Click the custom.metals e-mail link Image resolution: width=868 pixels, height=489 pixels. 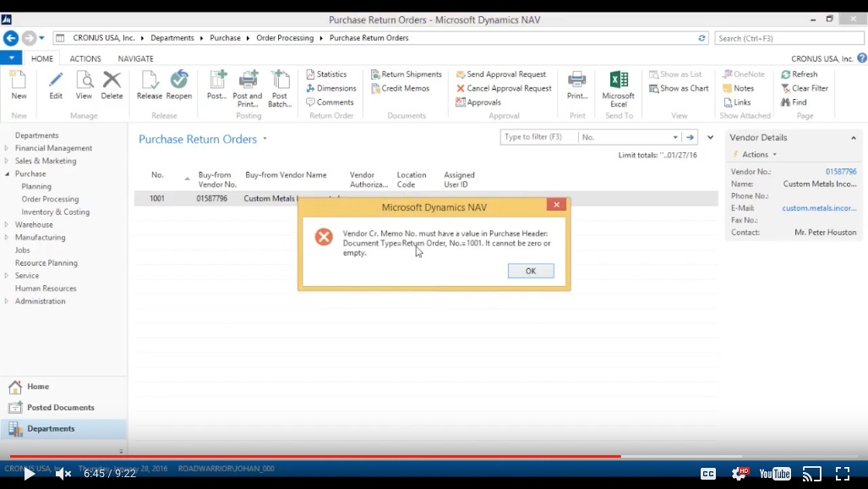click(819, 208)
